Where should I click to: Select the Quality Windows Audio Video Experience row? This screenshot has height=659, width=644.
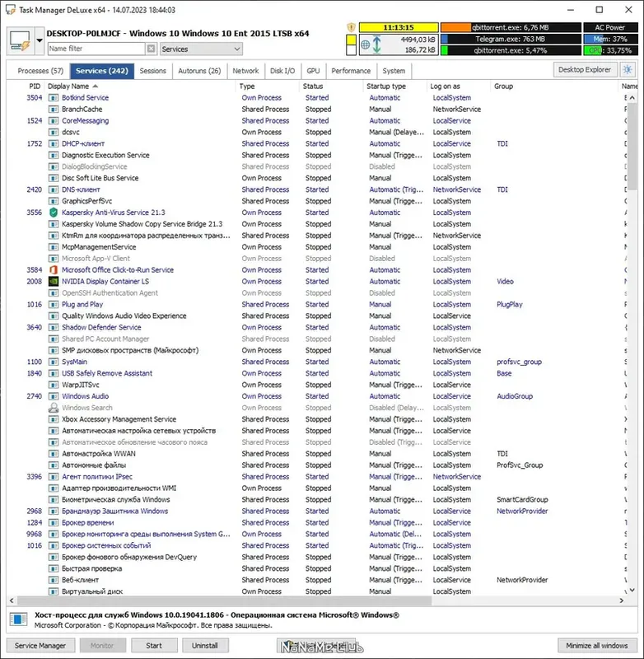click(x=315, y=316)
